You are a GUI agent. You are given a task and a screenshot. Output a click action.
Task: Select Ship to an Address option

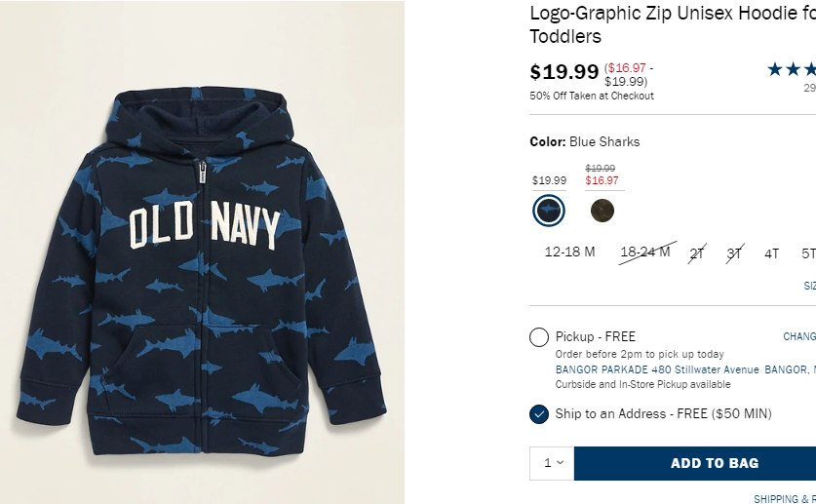click(x=539, y=414)
